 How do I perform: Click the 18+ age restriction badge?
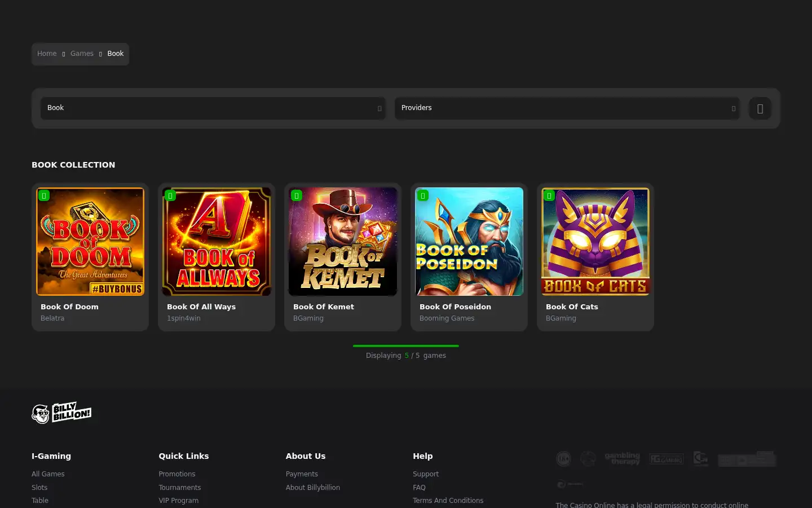tap(563, 459)
